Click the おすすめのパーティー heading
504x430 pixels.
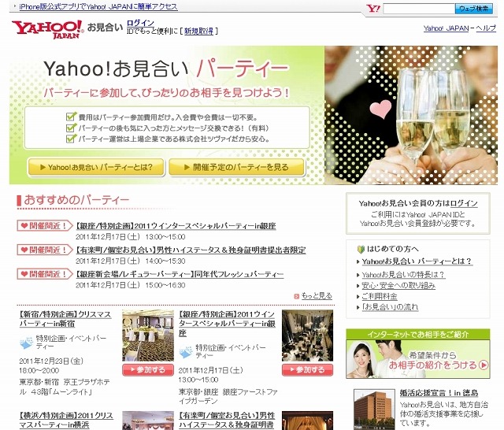[76, 200]
